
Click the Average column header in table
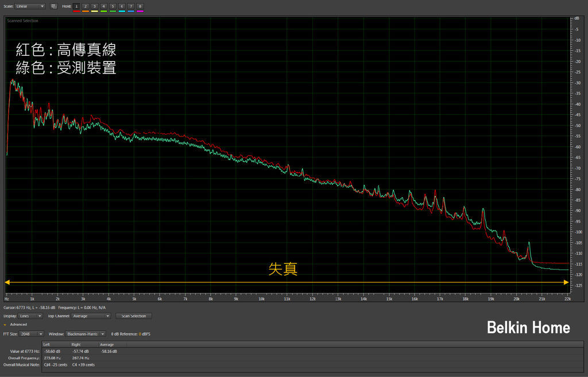tap(108, 344)
